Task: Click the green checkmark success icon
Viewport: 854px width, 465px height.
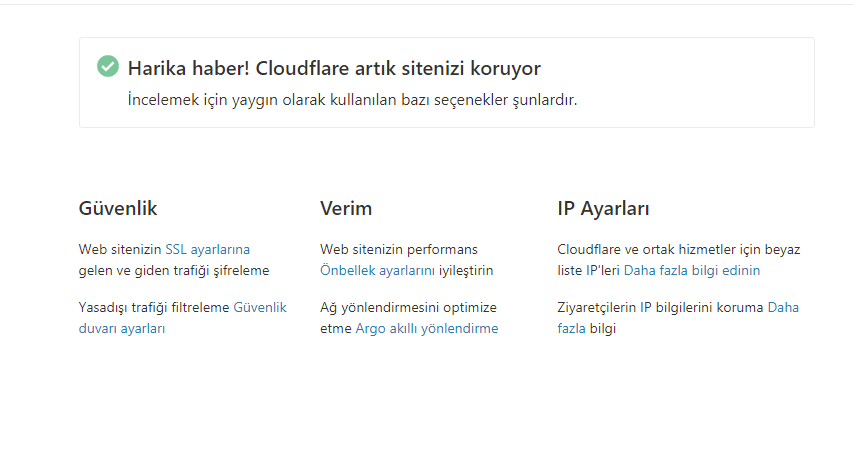Action: (x=108, y=66)
